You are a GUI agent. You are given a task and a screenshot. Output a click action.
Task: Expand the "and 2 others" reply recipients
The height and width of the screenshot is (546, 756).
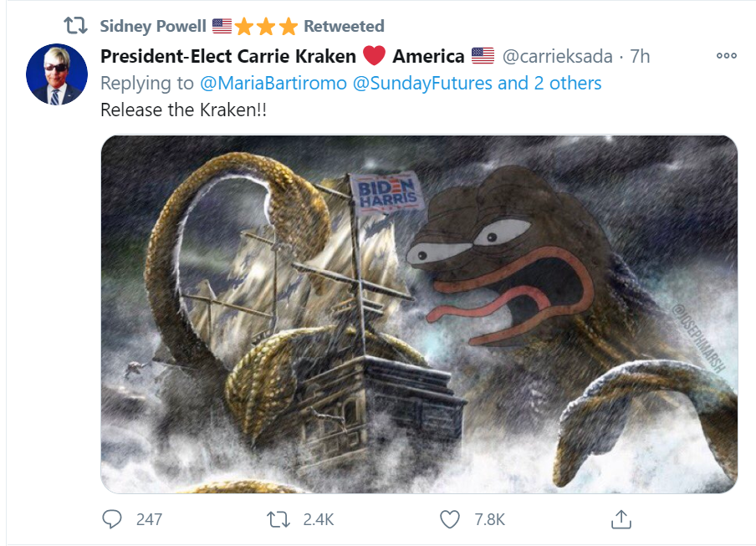(549, 84)
